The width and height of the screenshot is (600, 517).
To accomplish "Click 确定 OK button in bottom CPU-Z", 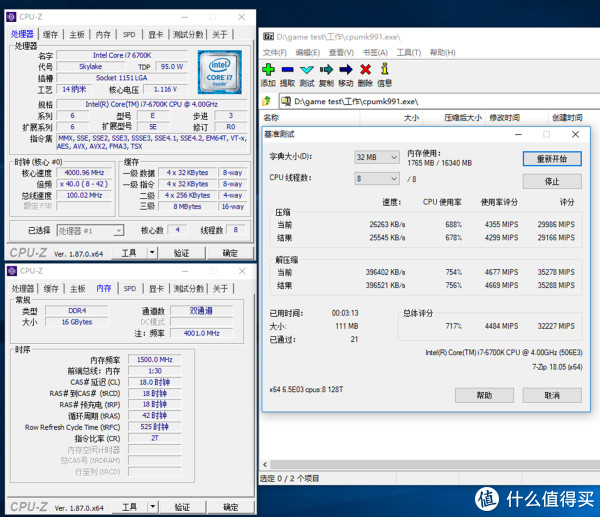I will 230,507.
